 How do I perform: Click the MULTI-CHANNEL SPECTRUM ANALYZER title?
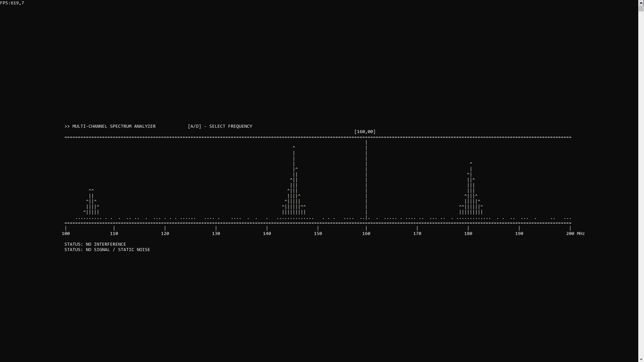(x=114, y=126)
